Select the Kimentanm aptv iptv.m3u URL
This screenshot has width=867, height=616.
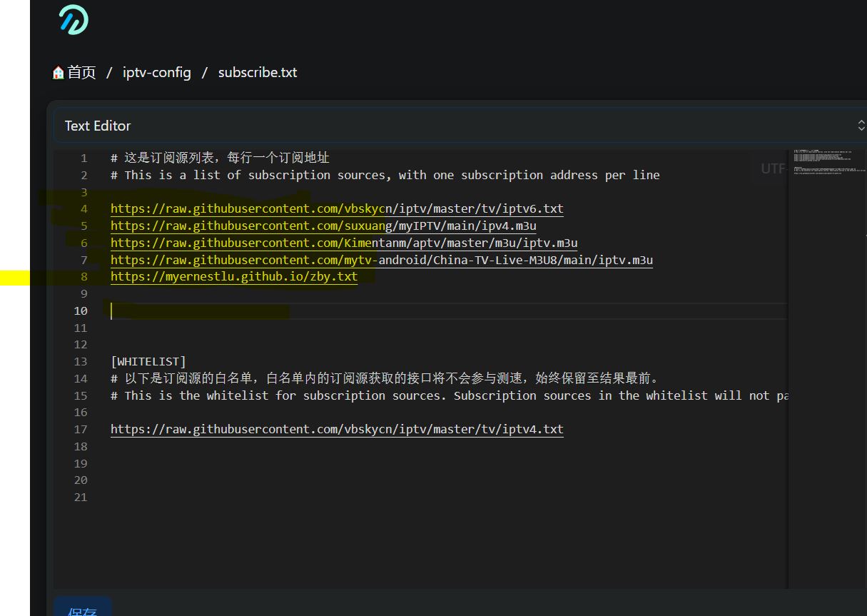tap(344, 243)
